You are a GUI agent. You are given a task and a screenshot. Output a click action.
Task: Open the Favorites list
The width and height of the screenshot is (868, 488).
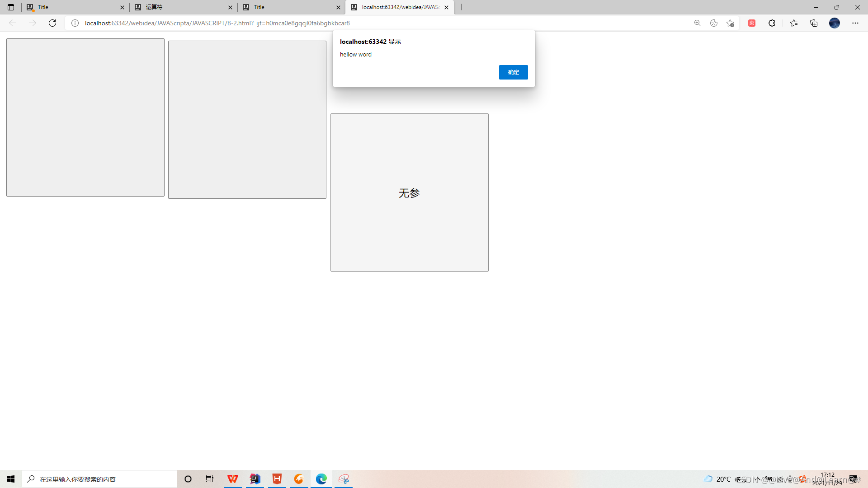794,23
